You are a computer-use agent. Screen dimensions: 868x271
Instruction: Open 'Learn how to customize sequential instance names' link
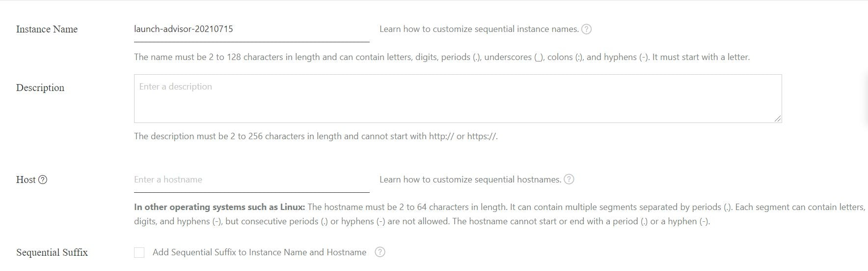(479, 29)
